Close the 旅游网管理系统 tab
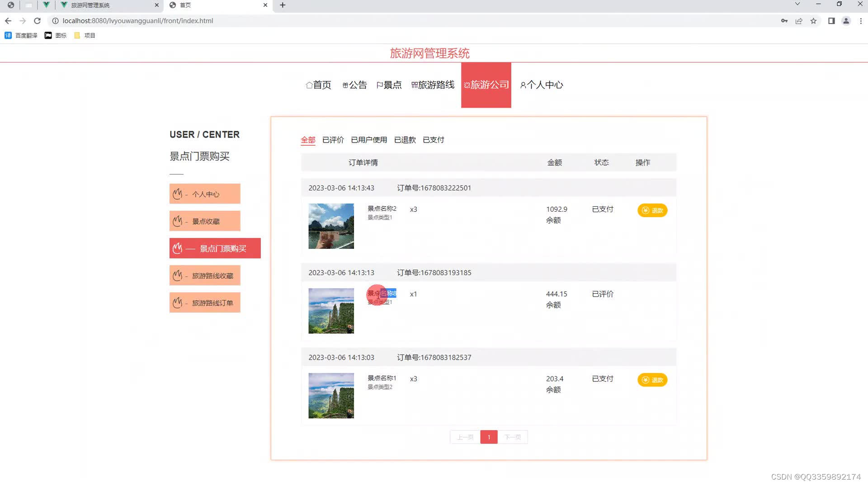868x485 pixels. point(156,5)
